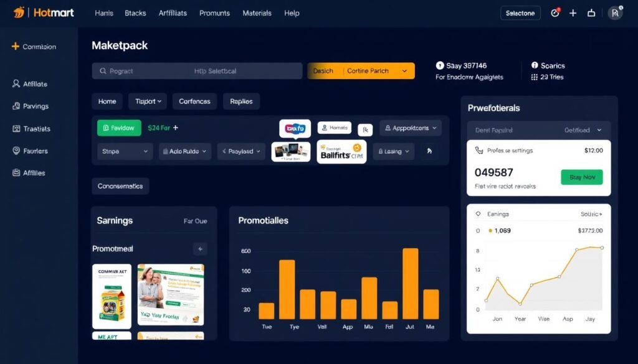Click the plus icon in the top bar

(573, 12)
